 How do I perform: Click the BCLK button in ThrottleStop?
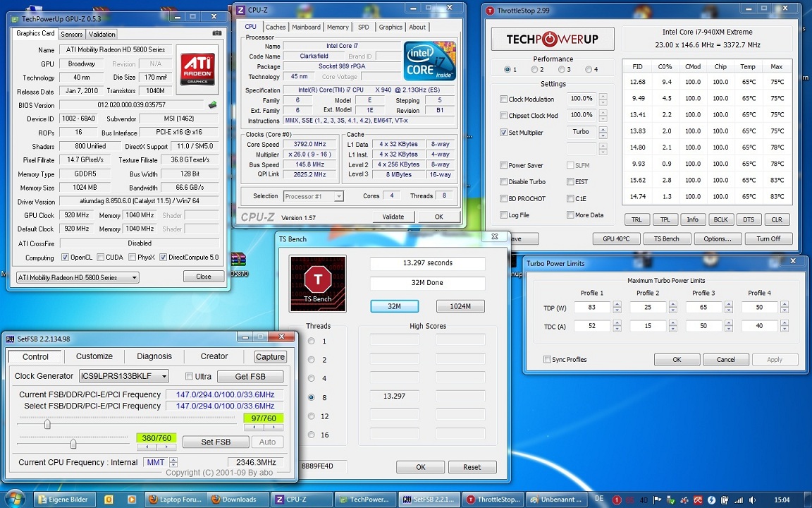(x=721, y=219)
